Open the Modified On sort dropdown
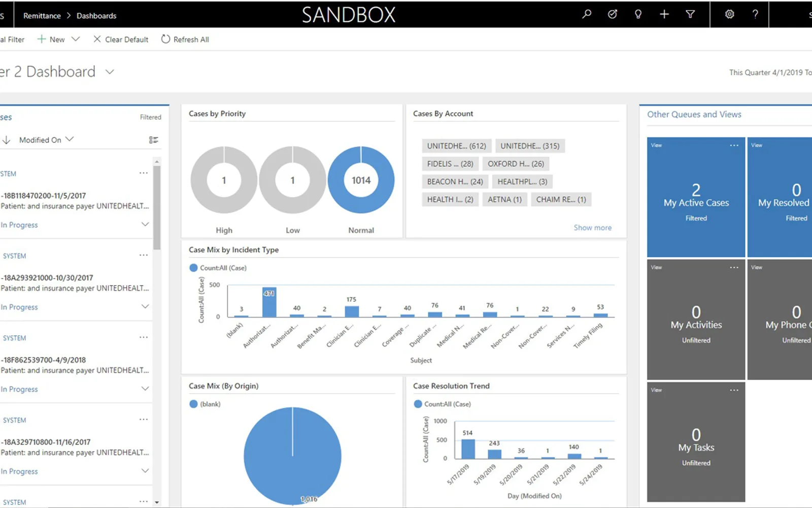 click(x=46, y=140)
